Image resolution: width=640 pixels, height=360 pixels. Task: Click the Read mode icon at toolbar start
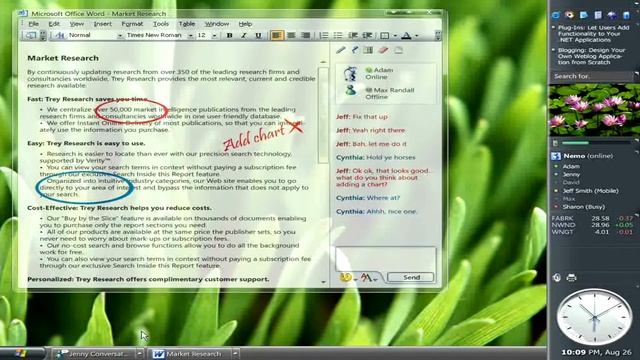click(x=31, y=36)
